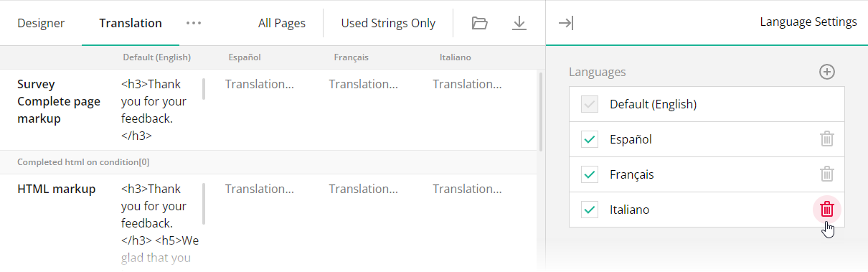The height and width of the screenshot is (272, 868).
Task: Open the Used Strings Only dropdown
Action: 388,23
